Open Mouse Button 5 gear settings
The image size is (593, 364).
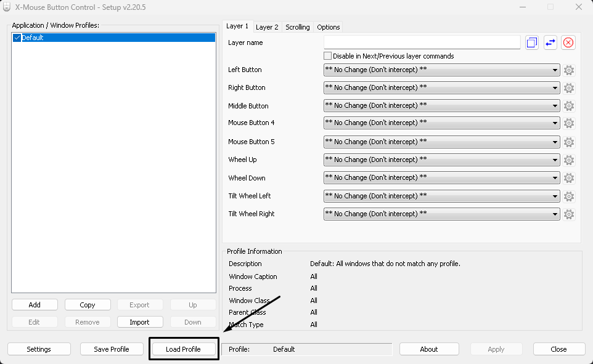pyautogui.click(x=569, y=142)
